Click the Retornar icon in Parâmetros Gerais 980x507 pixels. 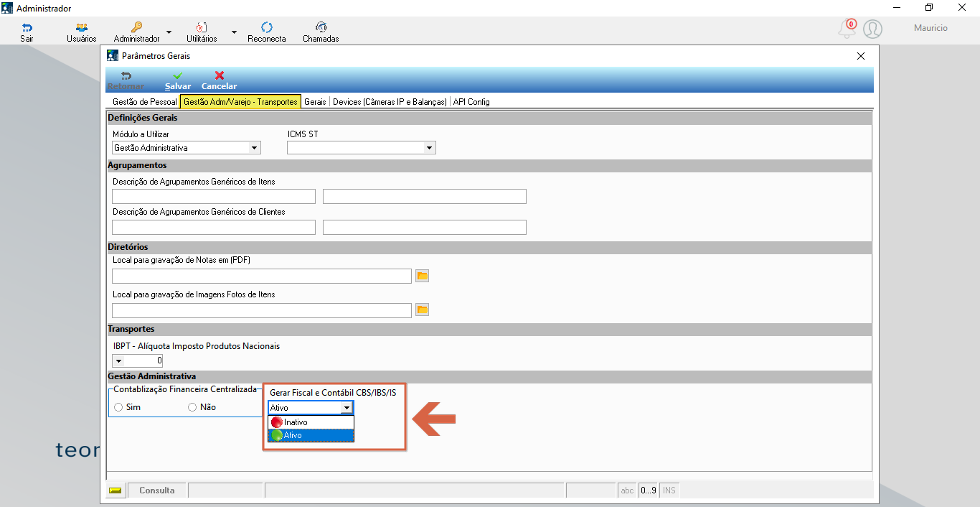126,75
